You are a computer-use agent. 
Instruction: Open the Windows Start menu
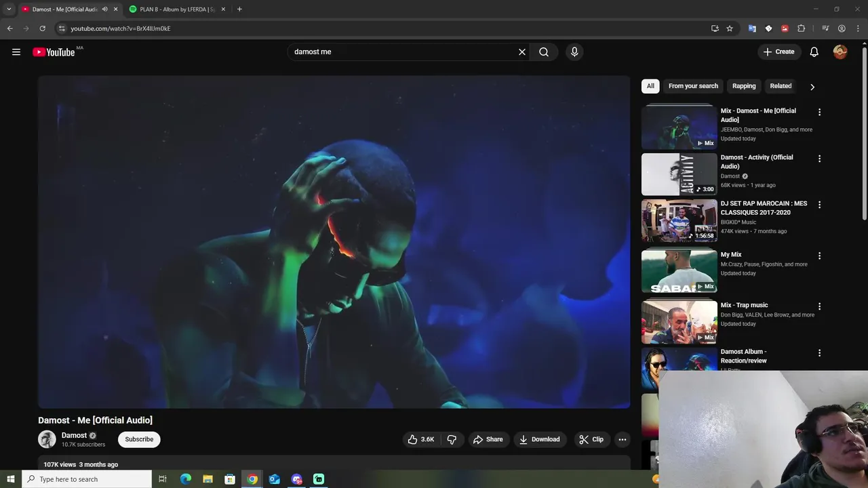click(10, 479)
